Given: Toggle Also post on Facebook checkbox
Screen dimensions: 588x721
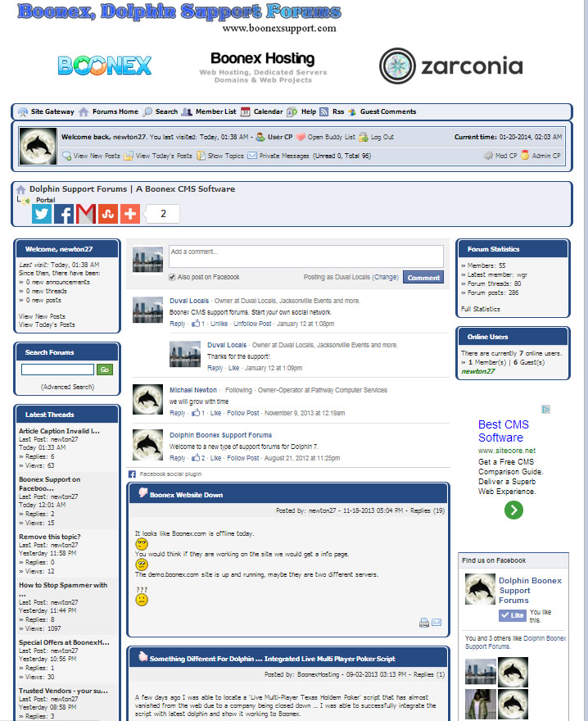Looking at the screenshot, I should tap(172, 277).
